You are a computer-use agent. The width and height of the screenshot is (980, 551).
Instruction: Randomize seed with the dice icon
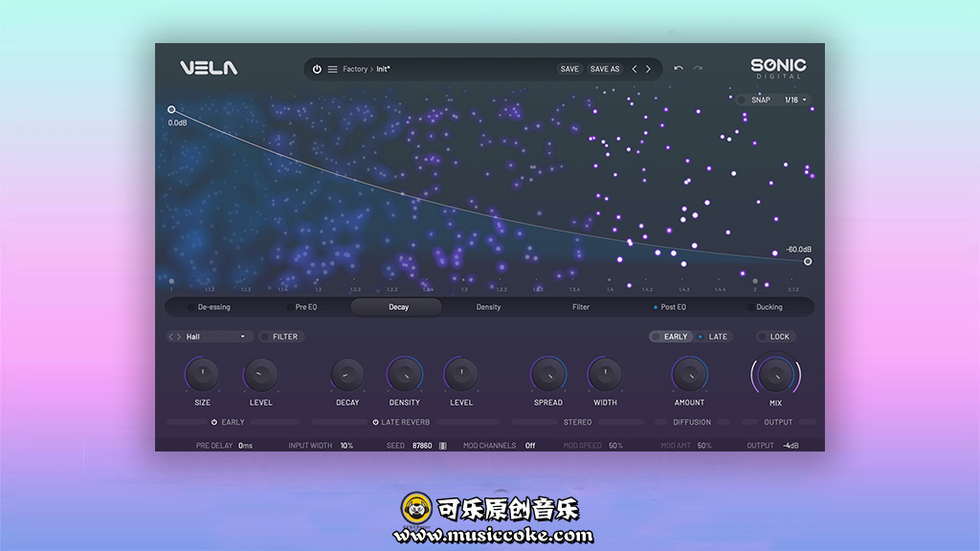pyautogui.click(x=442, y=446)
